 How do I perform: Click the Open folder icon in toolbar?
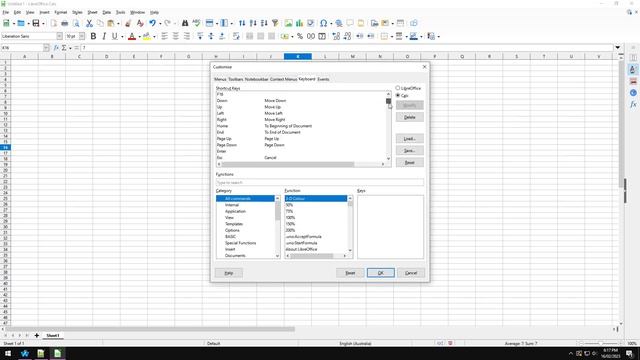tap(20, 23)
